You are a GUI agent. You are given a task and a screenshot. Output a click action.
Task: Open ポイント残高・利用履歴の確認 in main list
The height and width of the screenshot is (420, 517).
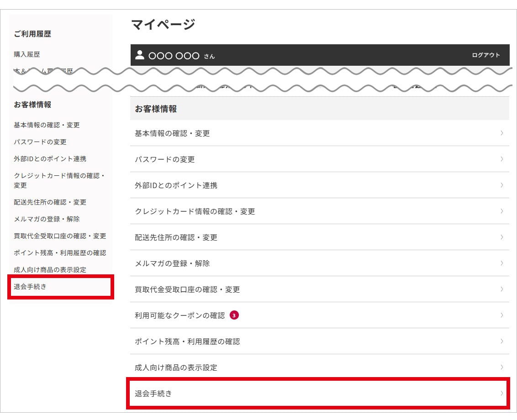coord(187,341)
